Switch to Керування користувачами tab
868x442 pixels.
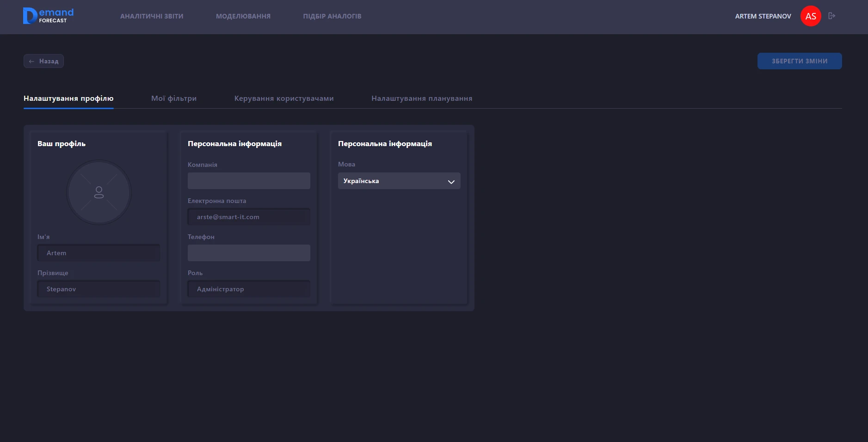(284, 98)
